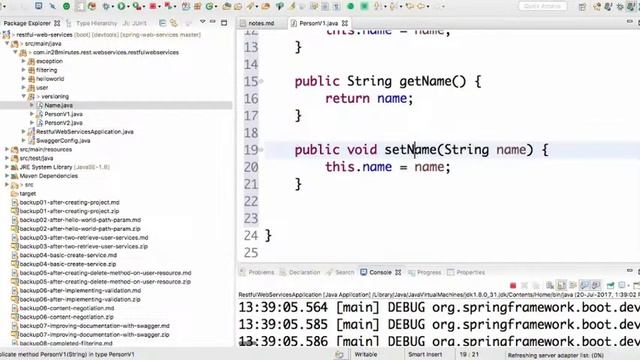
Task: Select backup06-content-negotiation.md file
Action: 67,308
